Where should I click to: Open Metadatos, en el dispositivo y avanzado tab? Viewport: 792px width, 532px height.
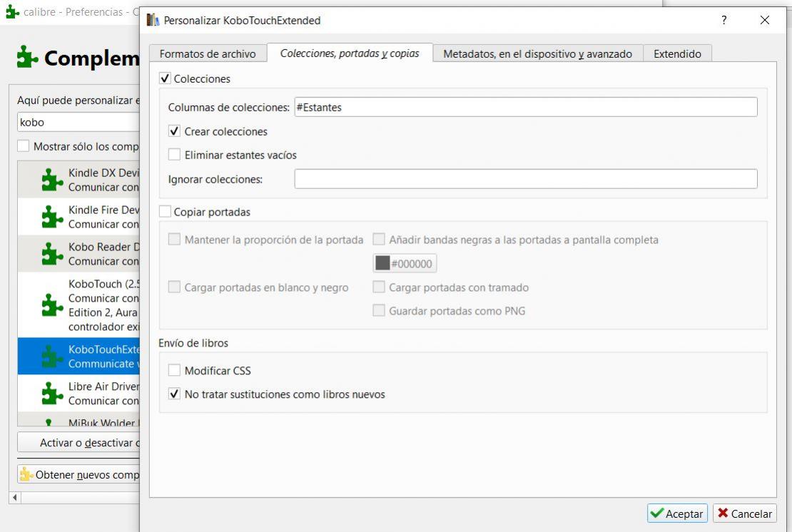point(537,53)
